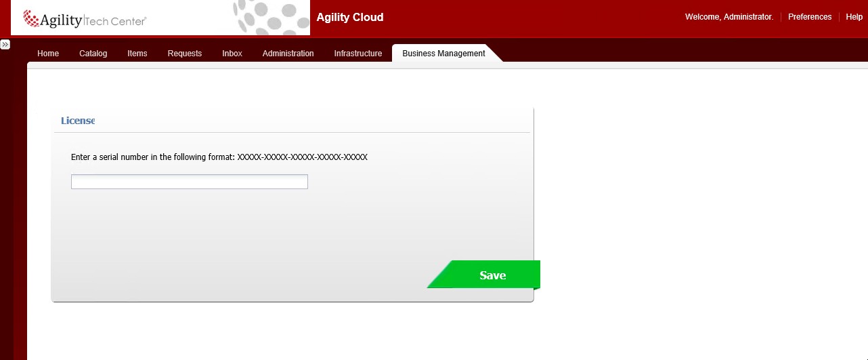Select the Business Management tab
This screenshot has height=360, width=868.
pyautogui.click(x=443, y=54)
